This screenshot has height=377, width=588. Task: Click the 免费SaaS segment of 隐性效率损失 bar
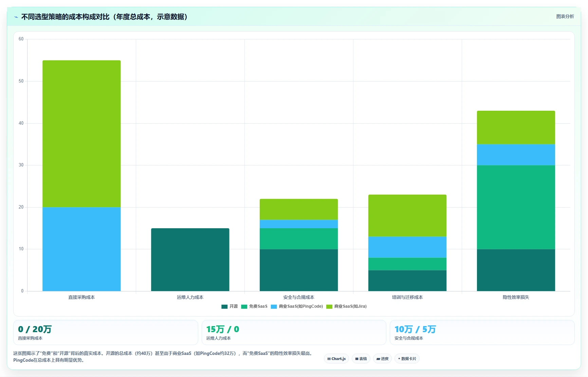[x=516, y=207]
